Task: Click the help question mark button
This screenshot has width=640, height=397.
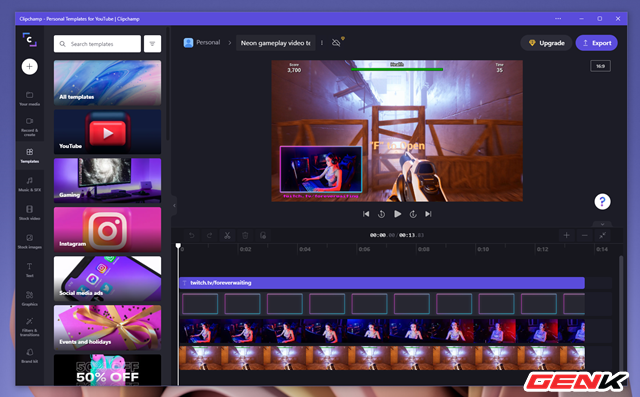Action: [x=602, y=202]
